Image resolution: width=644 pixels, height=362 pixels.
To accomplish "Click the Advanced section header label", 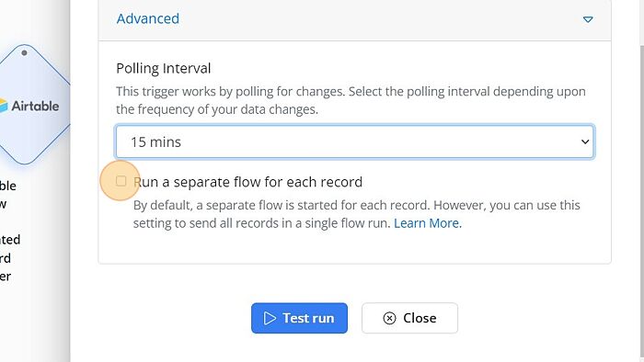I will click(x=148, y=18).
